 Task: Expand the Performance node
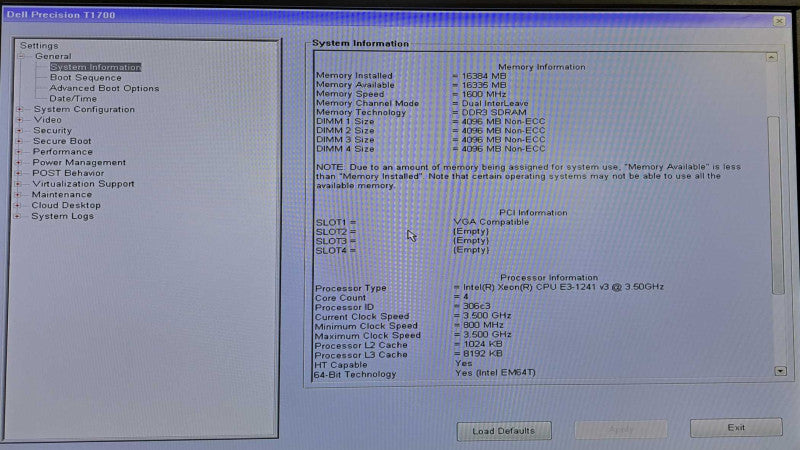click(x=19, y=152)
